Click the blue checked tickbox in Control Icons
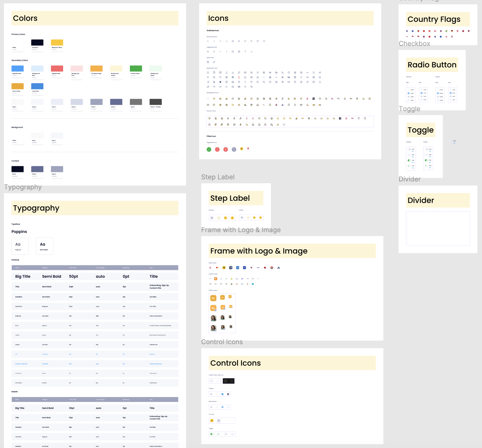 [223, 394]
